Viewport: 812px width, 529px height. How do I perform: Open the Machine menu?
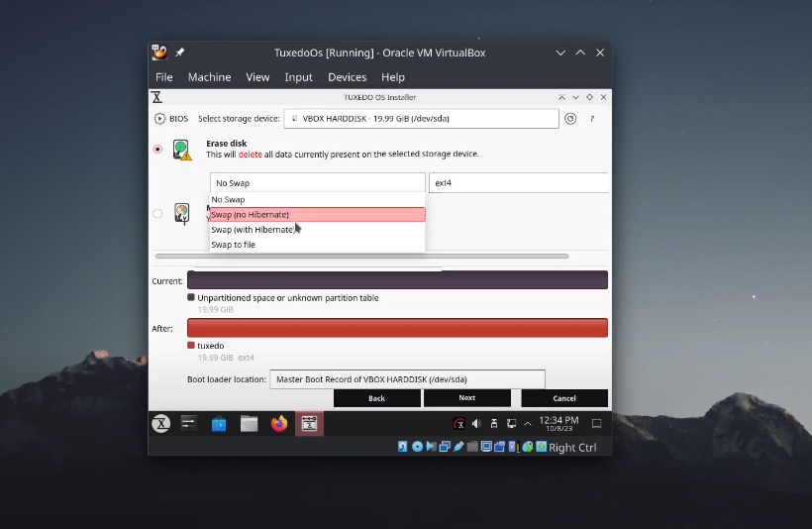(x=209, y=77)
